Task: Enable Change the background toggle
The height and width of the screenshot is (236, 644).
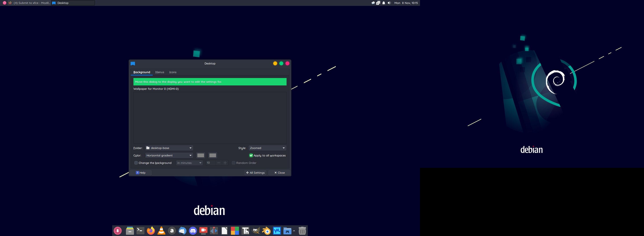Action: (136, 163)
